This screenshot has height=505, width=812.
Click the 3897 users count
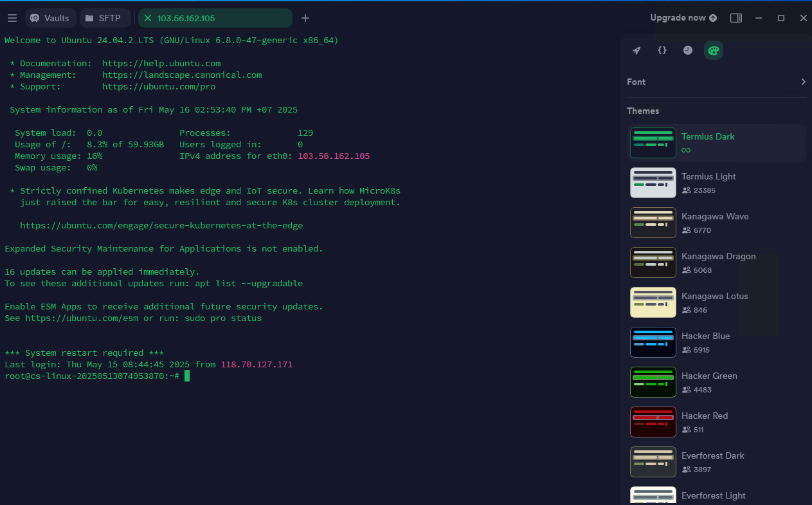click(703, 470)
